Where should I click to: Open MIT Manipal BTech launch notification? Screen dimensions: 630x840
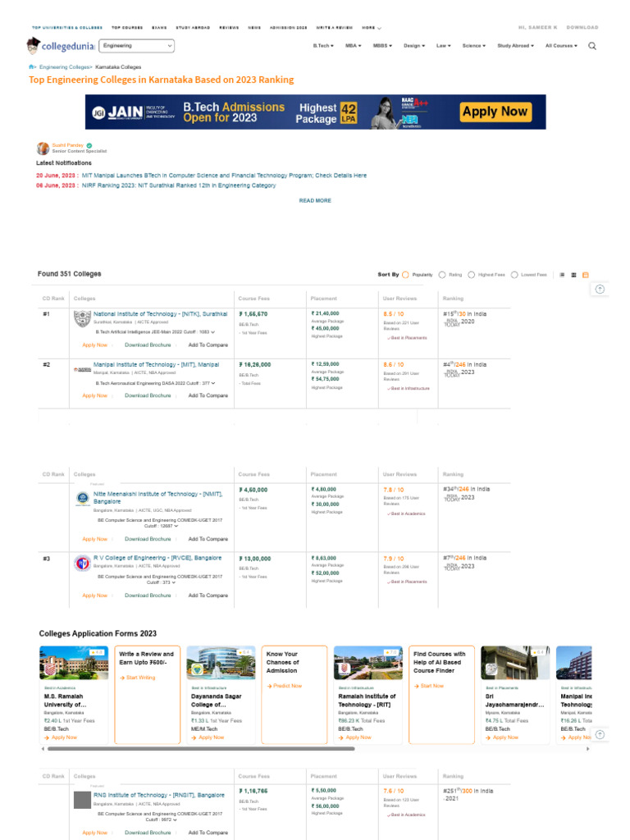click(224, 176)
